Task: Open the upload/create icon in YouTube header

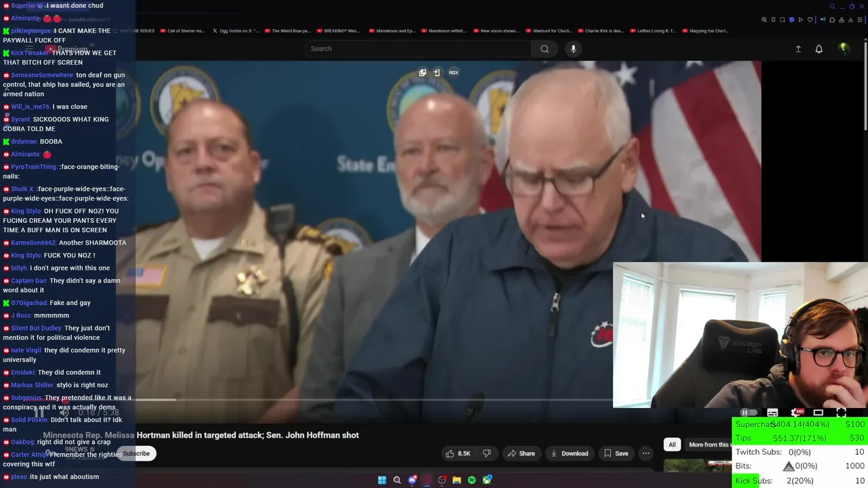Action: tap(798, 49)
